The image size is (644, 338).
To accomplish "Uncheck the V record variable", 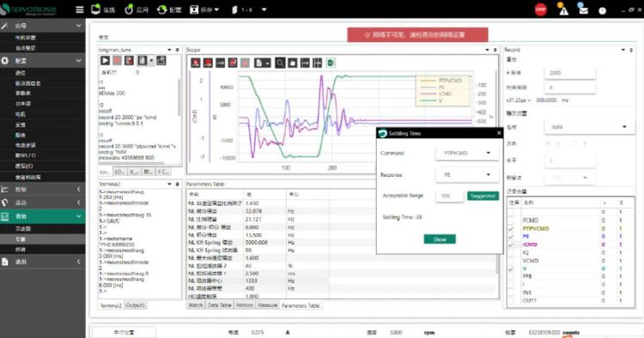I will click(511, 269).
